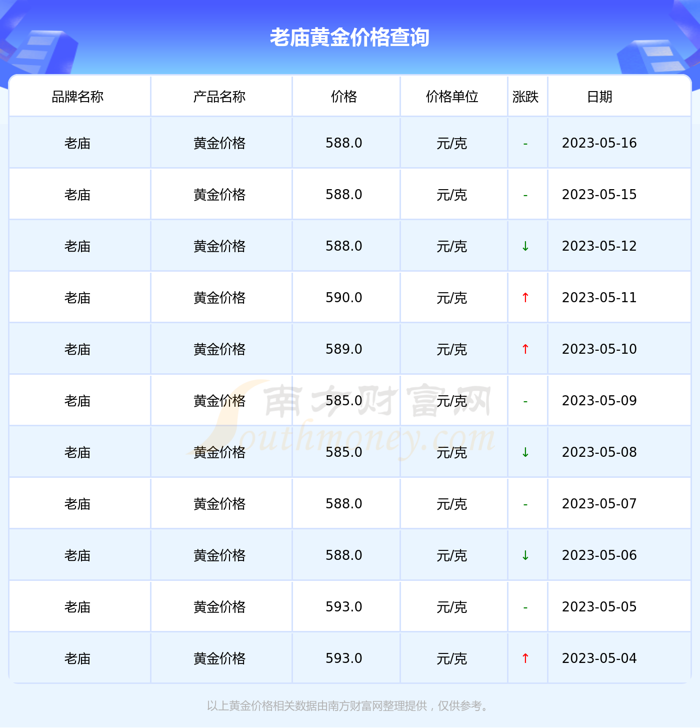700x728 pixels.
Task: Click the red up arrow for 2023-05-10
Action: click(525, 349)
